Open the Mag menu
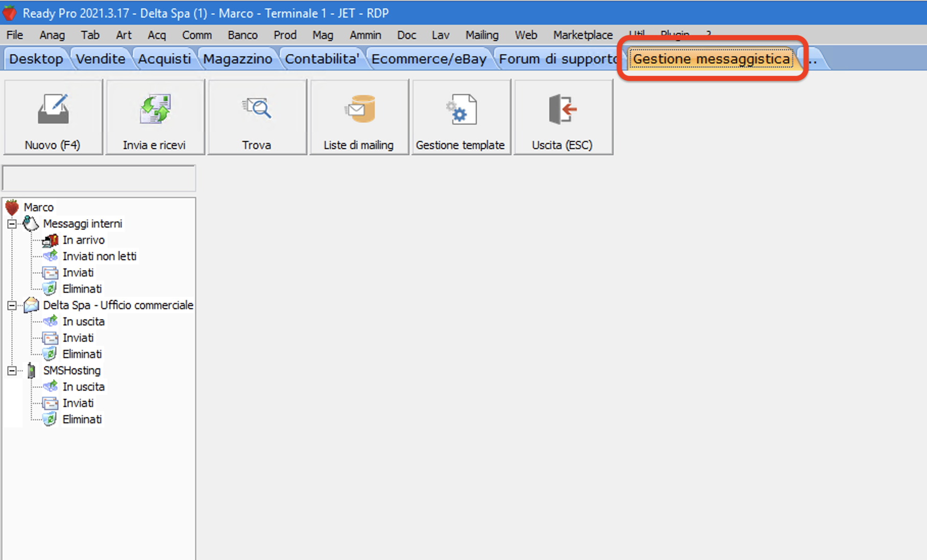927x560 pixels. pyautogui.click(x=323, y=35)
